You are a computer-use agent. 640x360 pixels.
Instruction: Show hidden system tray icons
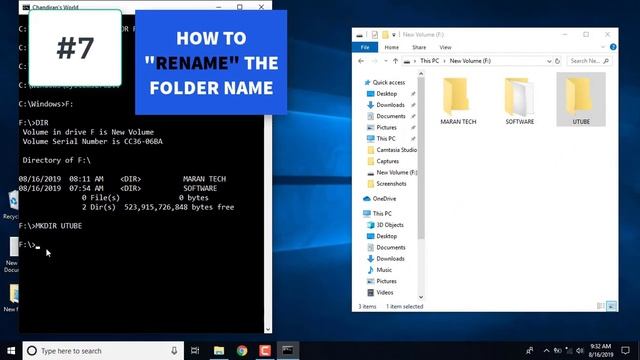tap(546, 351)
